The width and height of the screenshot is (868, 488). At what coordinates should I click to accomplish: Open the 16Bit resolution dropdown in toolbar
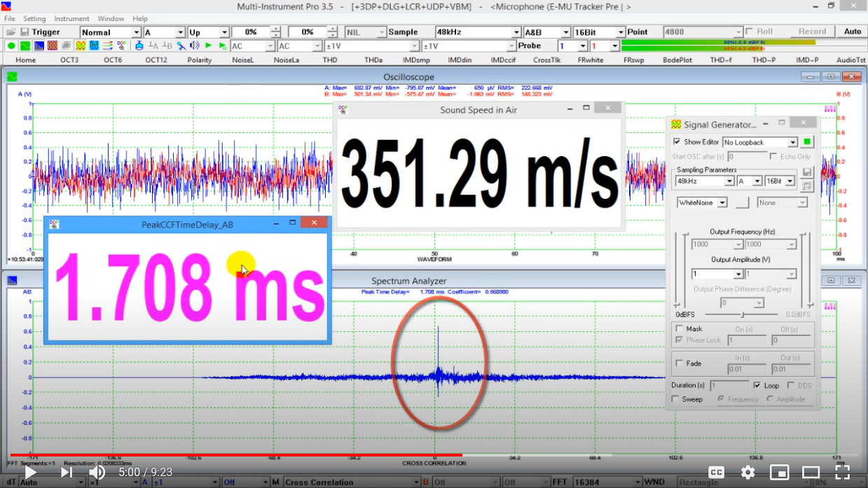pyautogui.click(x=599, y=32)
